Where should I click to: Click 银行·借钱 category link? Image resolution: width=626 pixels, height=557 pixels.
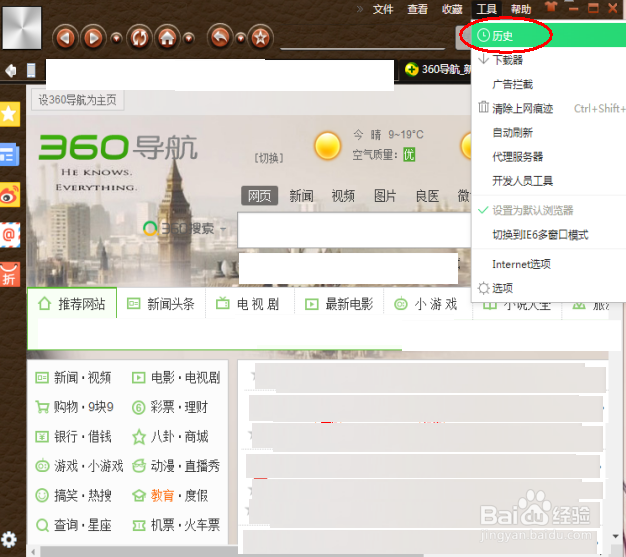[73, 436]
